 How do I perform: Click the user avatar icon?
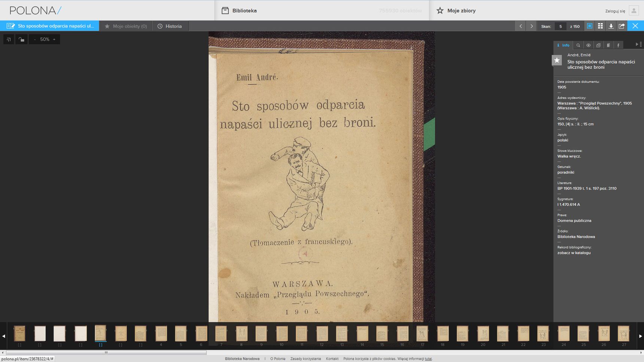(634, 10)
